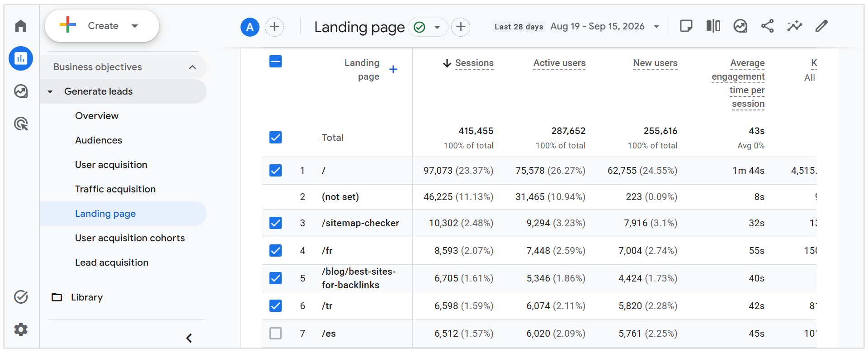Check the /es row checkbox
This screenshot has width=868, height=353.
pyautogui.click(x=275, y=334)
